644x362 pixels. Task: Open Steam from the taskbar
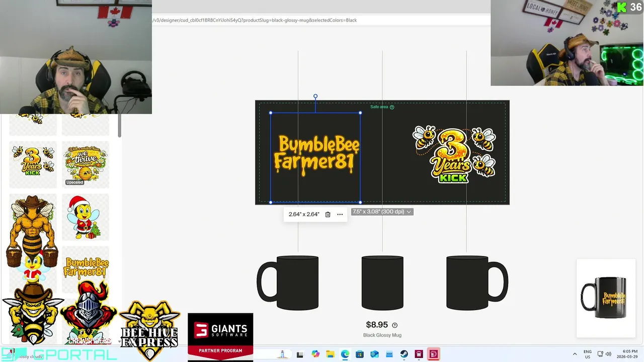click(404, 354)
